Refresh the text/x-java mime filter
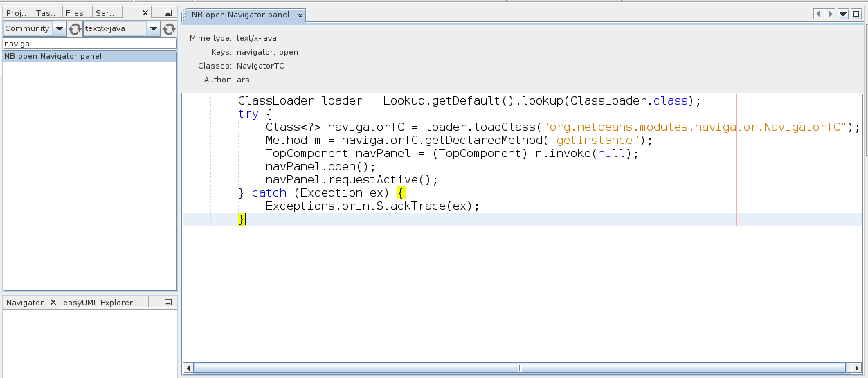This screenshot has height=378, width=868. (x=169, y=28)
